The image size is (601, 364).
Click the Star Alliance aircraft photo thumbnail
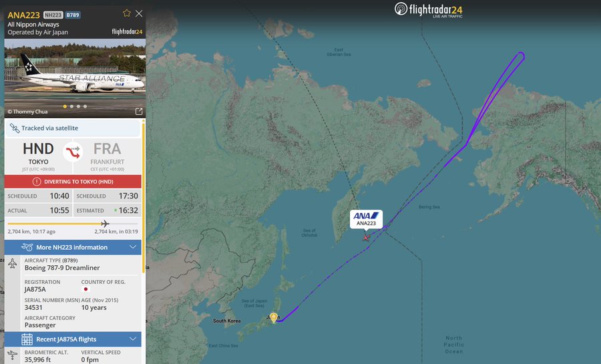point(75,77)
